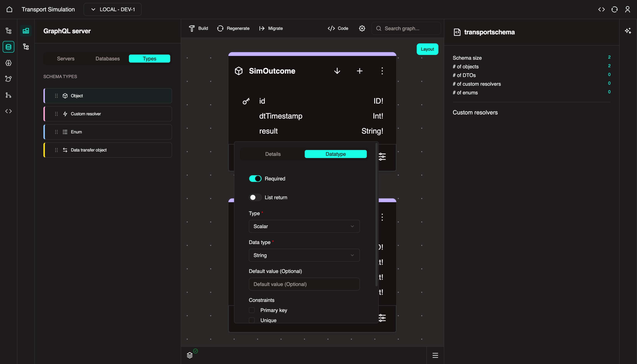Switch to the Servers tab
The height and width of the screenshot is (364, 637).
[66, 59]
